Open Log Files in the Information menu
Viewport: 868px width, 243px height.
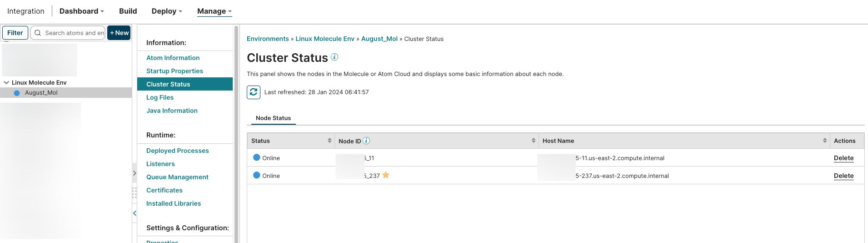point(160,97)
